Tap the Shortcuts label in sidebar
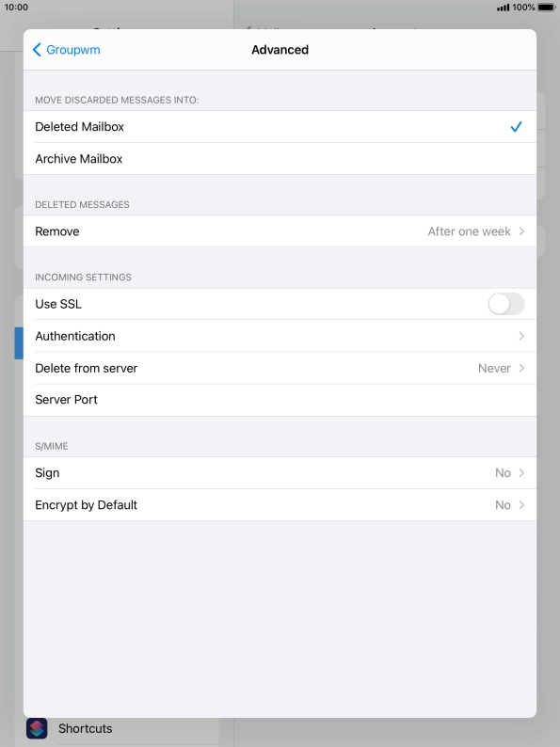Screen dimensions: 560x747 pyautogui.click(x=86, y=728)
